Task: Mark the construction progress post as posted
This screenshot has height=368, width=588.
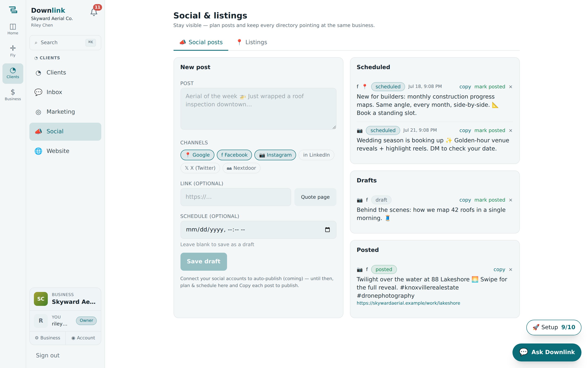Action: 490,87
